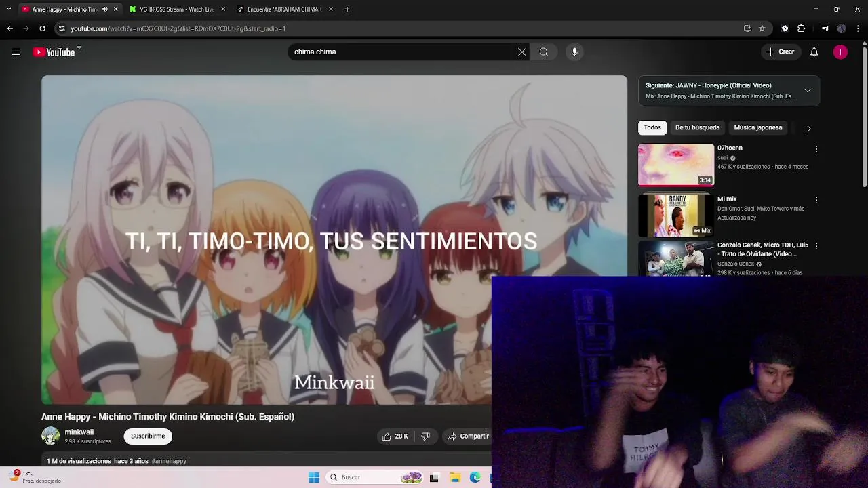
Task: Mute the Anne Happy tab audio icon
Action: pyautogui.click(x=104, y=9)
